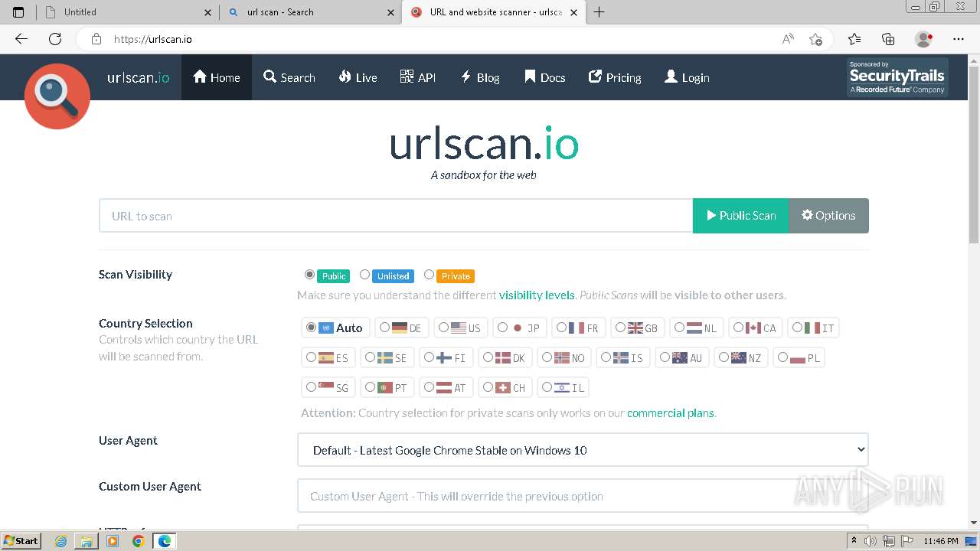980x551 pixels.
Task: Select AT country radio button
Action: tap(429, 387)
